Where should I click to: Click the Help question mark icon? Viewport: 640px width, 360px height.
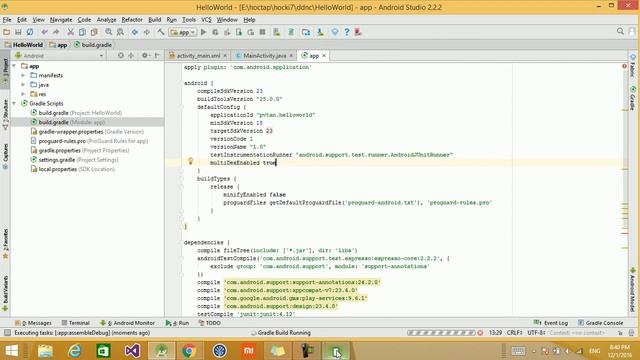pyautogui.click(x=347, y=32)
